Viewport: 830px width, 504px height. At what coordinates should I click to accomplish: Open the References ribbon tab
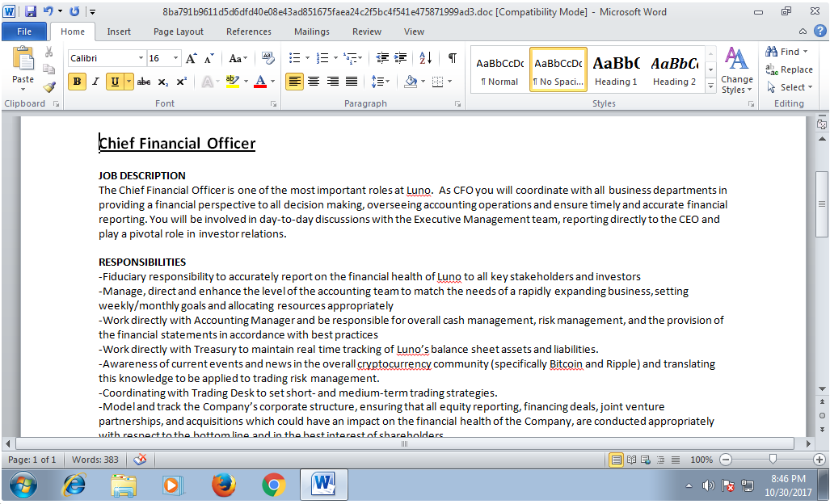click(x=249, y=31)
